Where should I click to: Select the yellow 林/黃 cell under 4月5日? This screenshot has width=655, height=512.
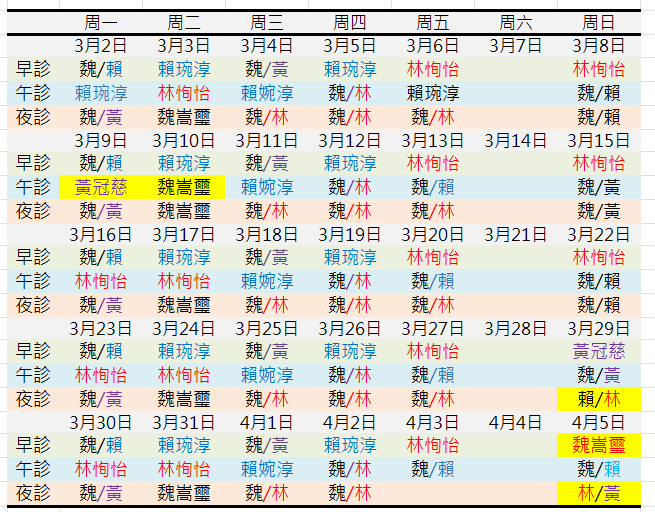pyautogui.click(x=598, y=492)
